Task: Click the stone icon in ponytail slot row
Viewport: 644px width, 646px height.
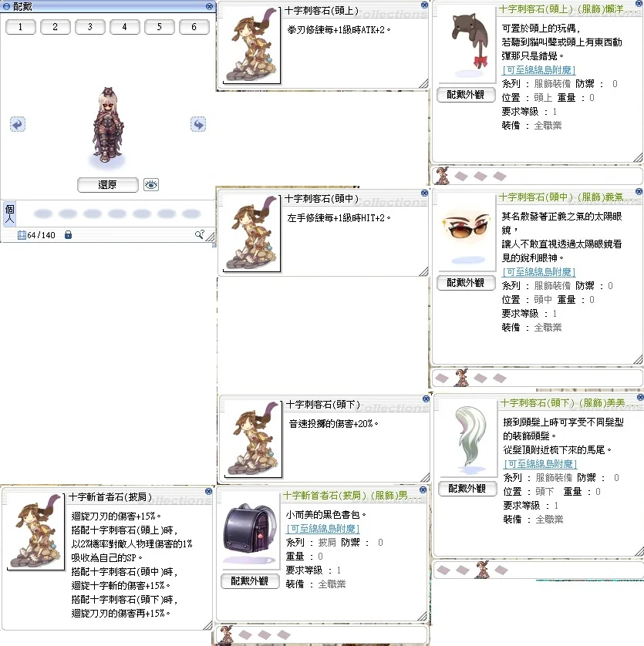Action: (x=481, y=570)
